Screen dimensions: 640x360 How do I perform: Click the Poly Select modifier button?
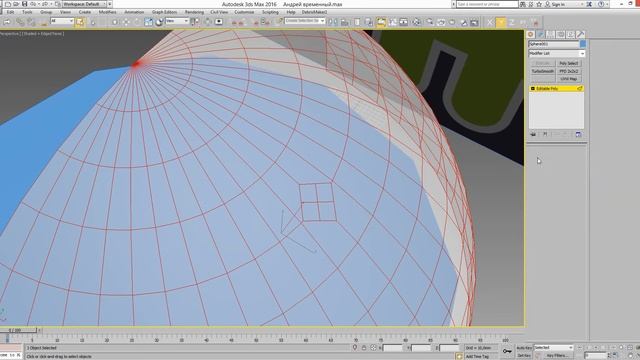[x=569, y=63]
